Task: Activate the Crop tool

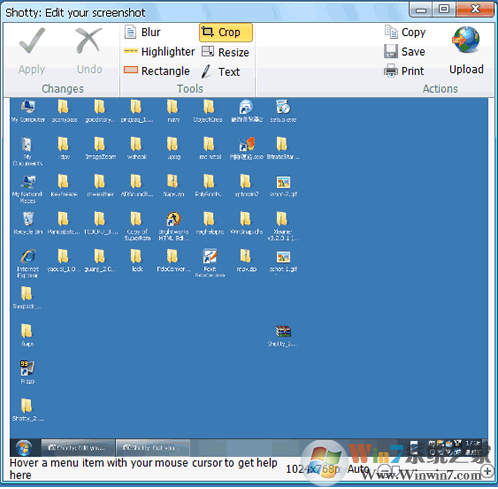Action: tap(226, 32)
